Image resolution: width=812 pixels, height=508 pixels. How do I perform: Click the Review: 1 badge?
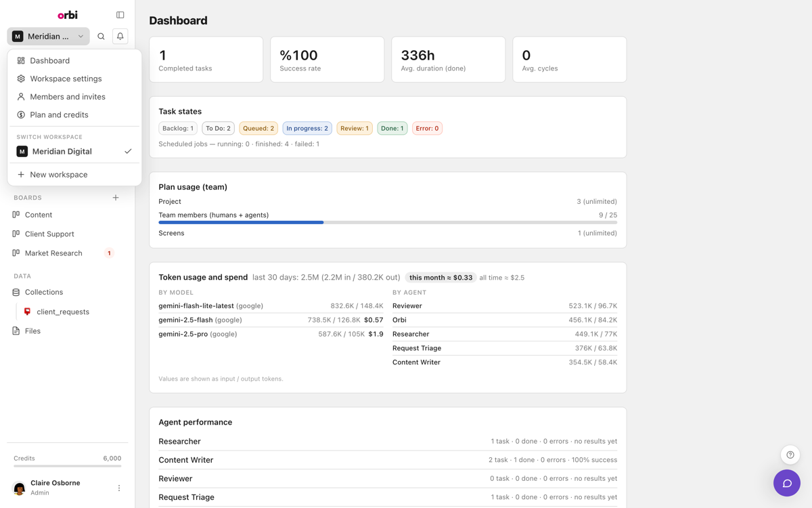click(355, 128)
